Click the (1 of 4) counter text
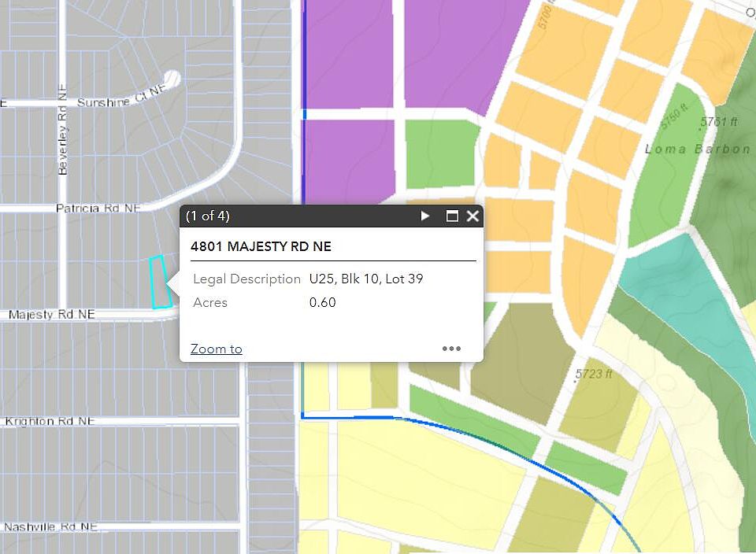 pos(208,216)
